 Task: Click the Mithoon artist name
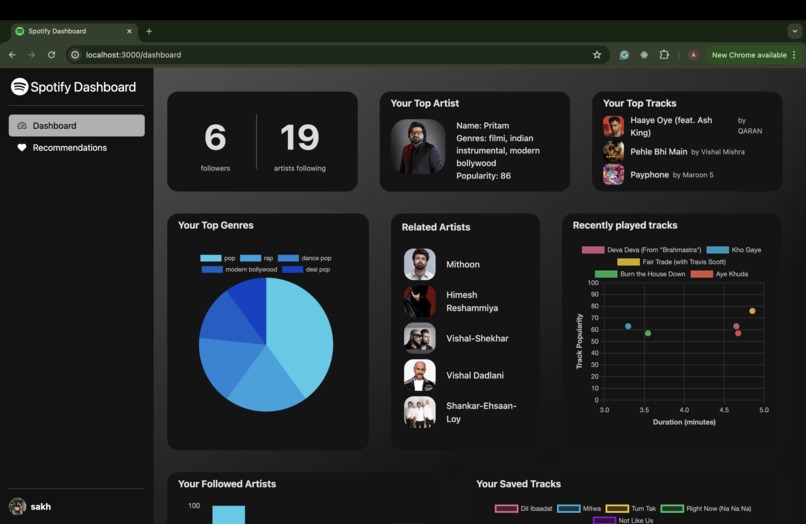click(x=463, y=264)
